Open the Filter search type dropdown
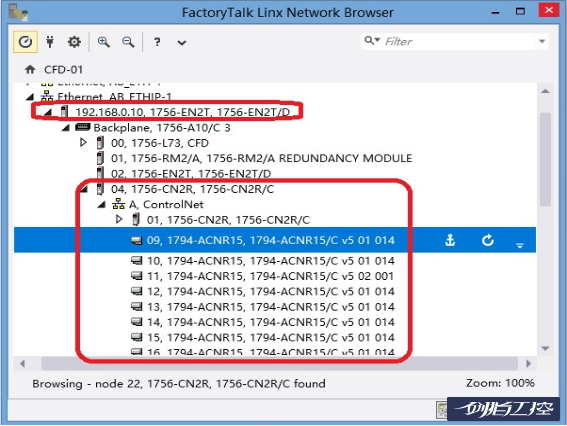 tap(372, 40)
